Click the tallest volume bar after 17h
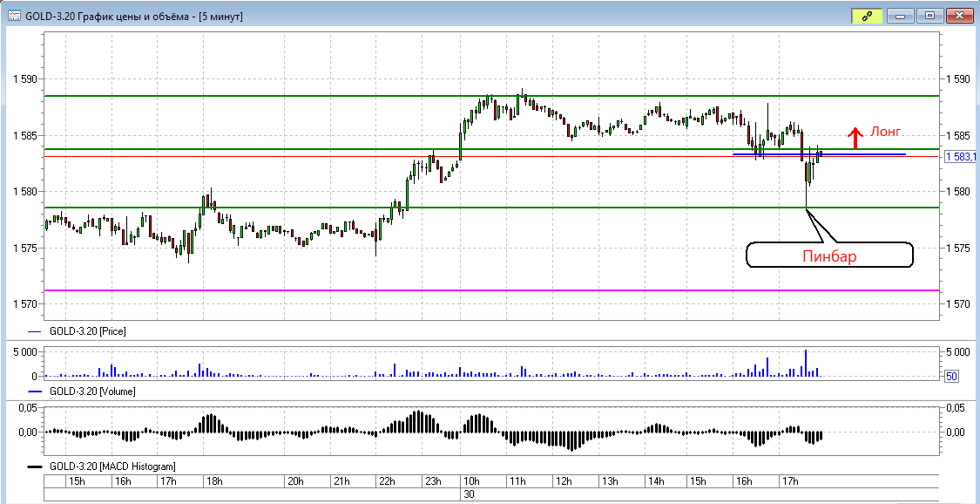 pos(806,363)
